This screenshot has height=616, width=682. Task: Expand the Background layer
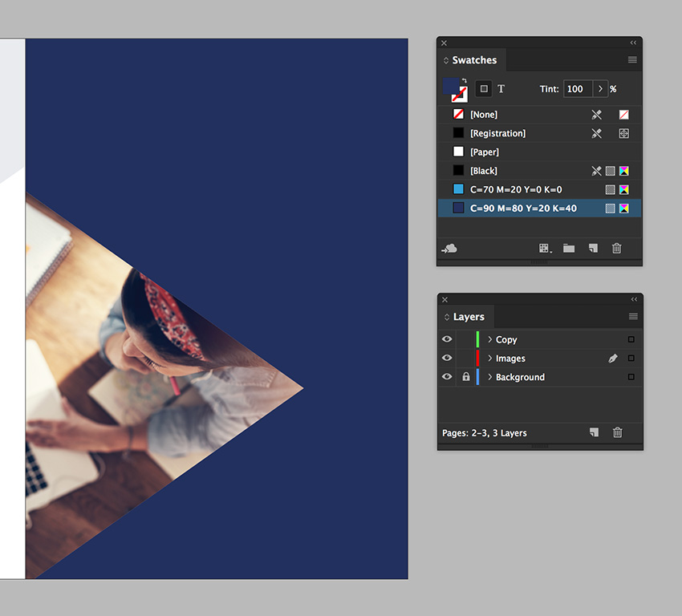pos(491,377)
